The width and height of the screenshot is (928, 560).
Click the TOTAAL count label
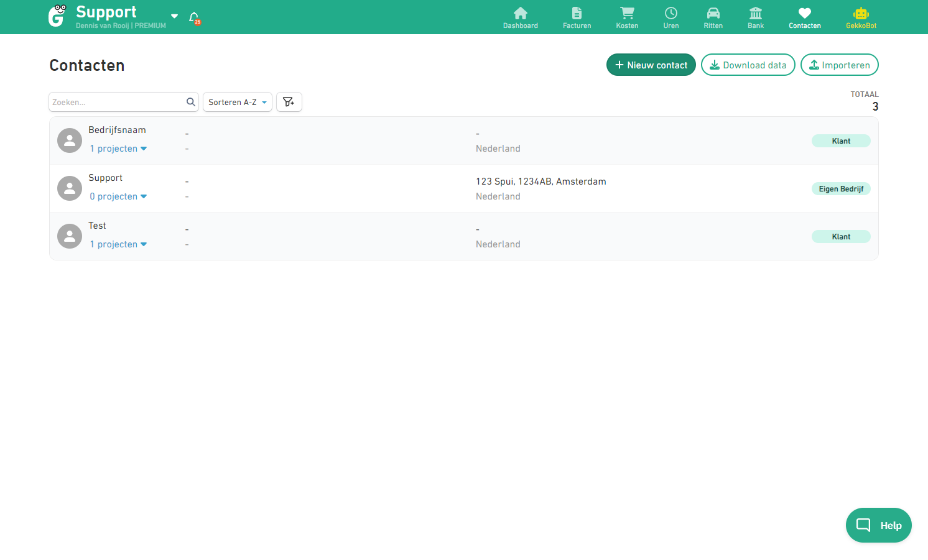[865, 94]
